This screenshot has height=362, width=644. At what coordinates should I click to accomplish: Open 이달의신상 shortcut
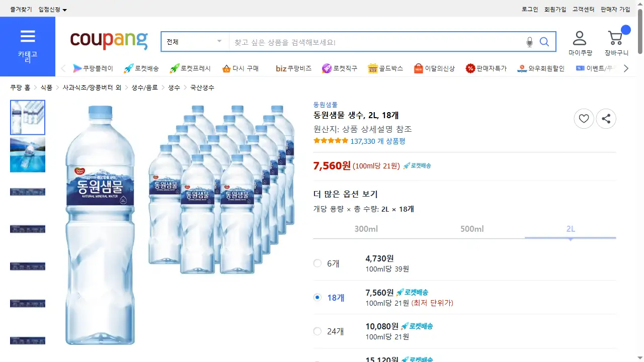pyautogui.click(x=434, y=68)
